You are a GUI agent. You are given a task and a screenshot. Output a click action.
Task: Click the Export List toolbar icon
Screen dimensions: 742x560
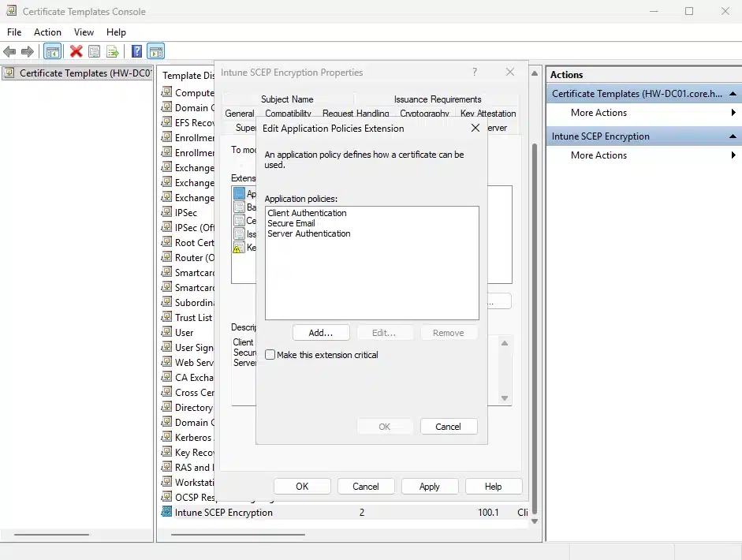point(113,52)
